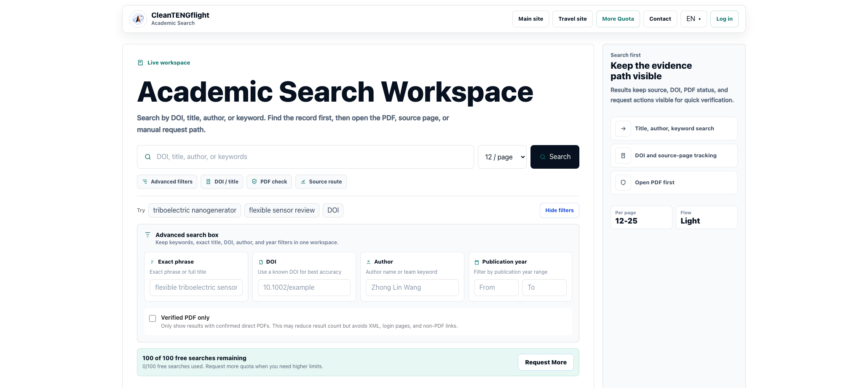Image resolution: width=868 pixels, height=388 pixels.
Task: Click the Exact phrase card icon
Action: point(152,262)
